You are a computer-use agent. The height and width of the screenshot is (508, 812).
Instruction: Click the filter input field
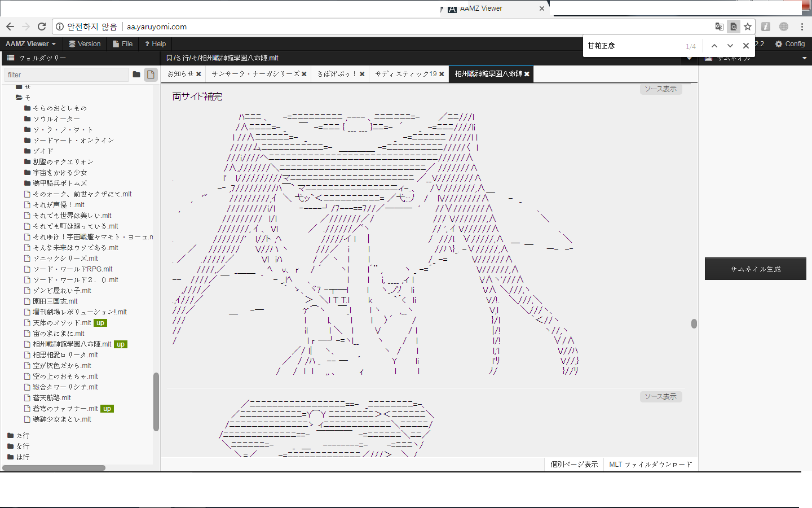tap(67, 75)
